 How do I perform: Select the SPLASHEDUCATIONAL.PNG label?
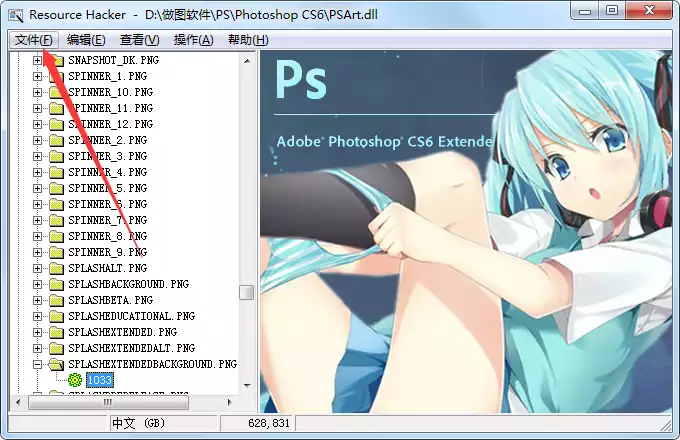tap(131, 316)
